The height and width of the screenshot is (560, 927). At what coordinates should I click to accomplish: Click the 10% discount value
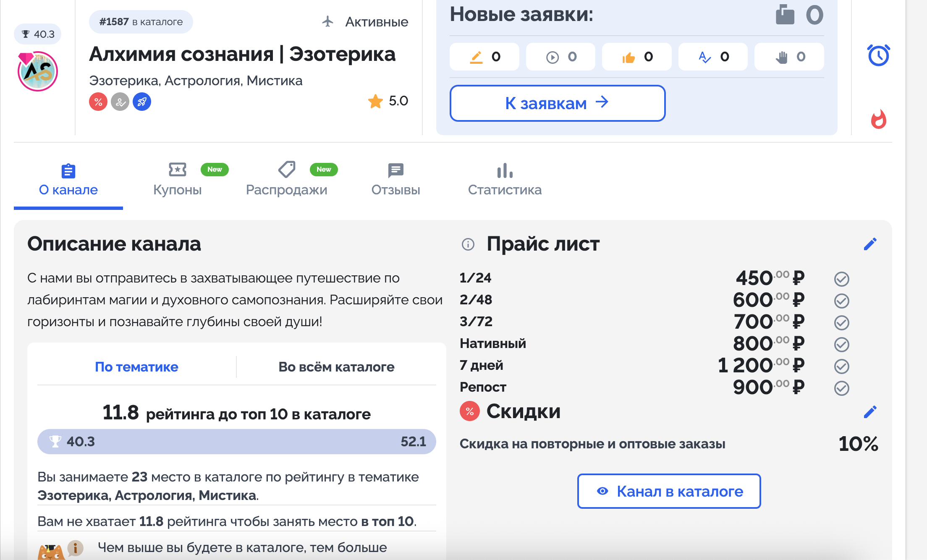point(858,444)
